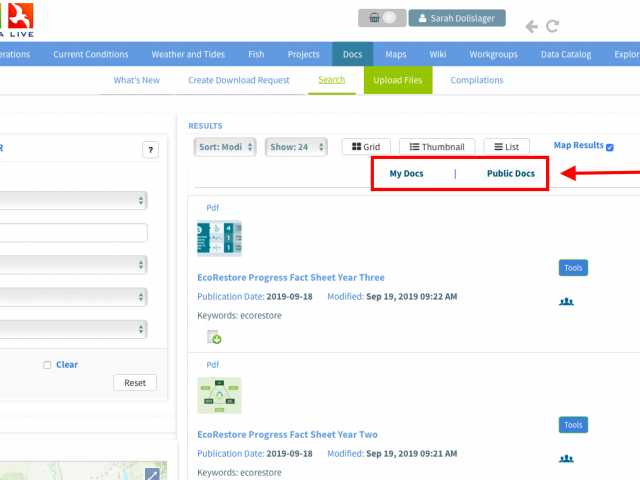Click the Map Results label
Screen dimensions: 640x480
tap(578, 145)
